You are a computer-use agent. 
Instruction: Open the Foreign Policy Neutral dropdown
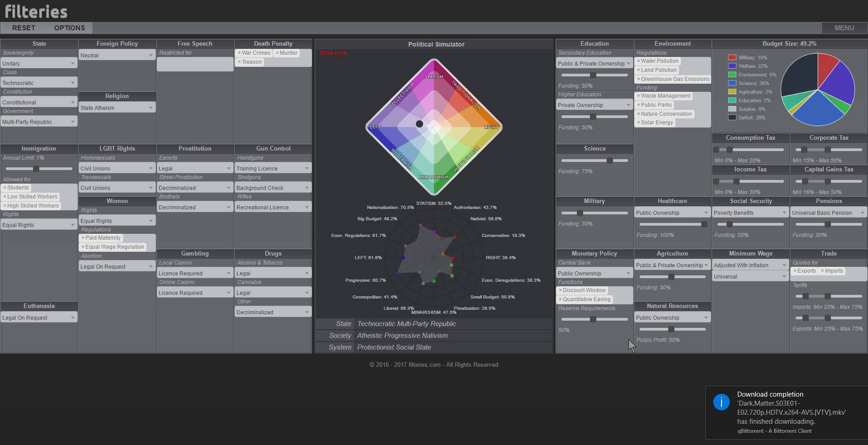pos(117,55)
